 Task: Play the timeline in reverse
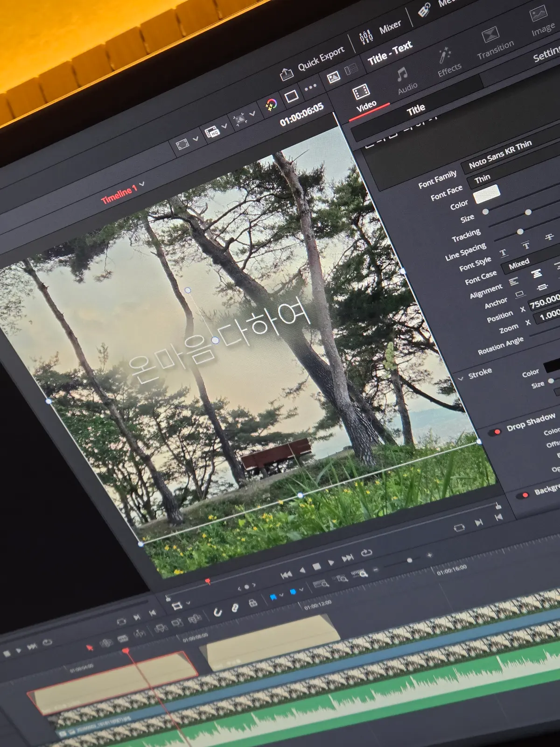[302, 570]
